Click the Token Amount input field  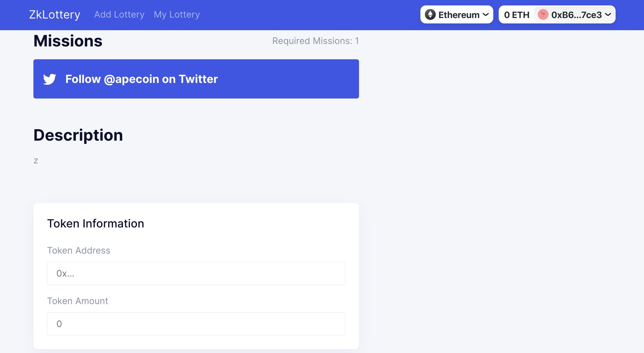click(x=196, y=323)
